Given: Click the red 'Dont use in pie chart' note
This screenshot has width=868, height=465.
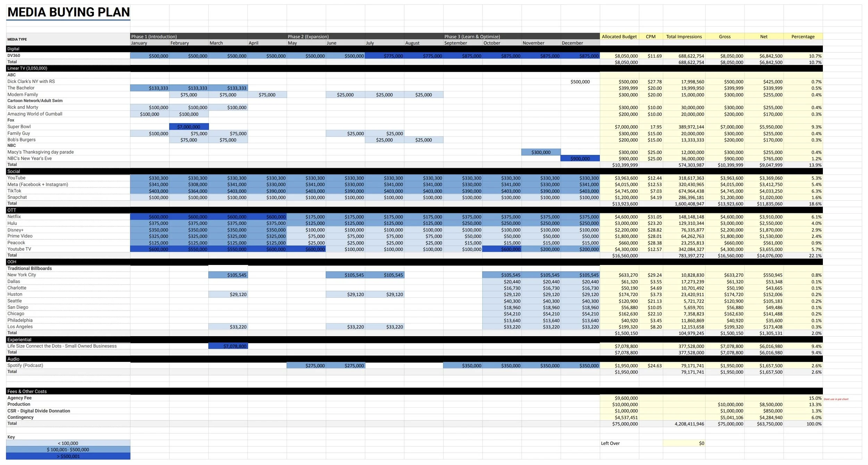Looking at the screenshot, I should pyautogui.click(x=836, y=399).
